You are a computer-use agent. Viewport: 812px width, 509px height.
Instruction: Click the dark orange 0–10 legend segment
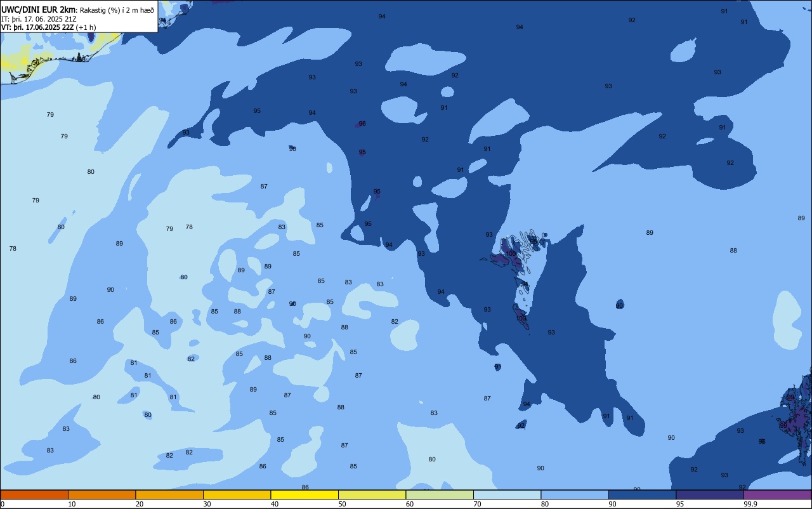[34, 494]
